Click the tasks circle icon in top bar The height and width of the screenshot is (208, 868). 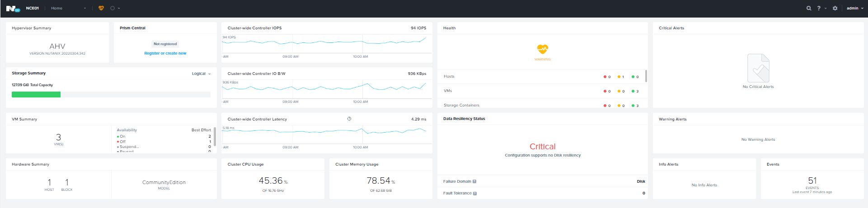pyautogui.click(x=113, y=8)
